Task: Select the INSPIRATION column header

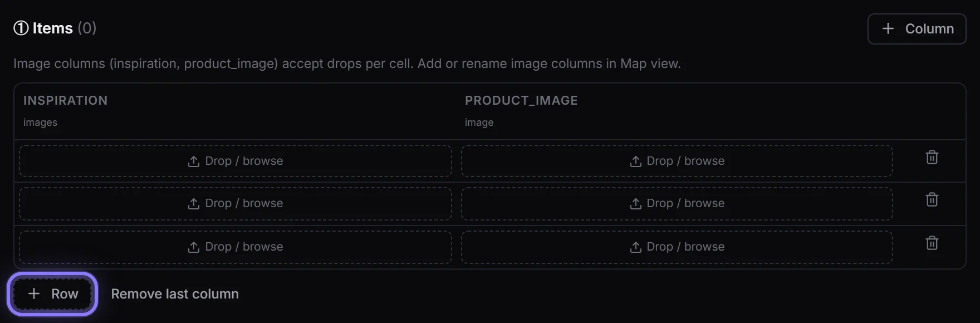Action: pyautogui.click(x=65, y=100)
